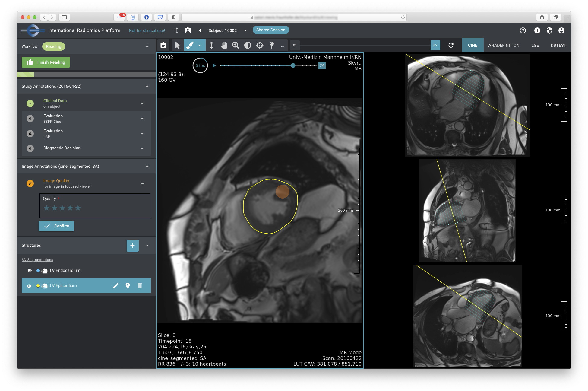Open the four-chamber view thumbnail
The image size is (588, 391).
tap(467, 105)
